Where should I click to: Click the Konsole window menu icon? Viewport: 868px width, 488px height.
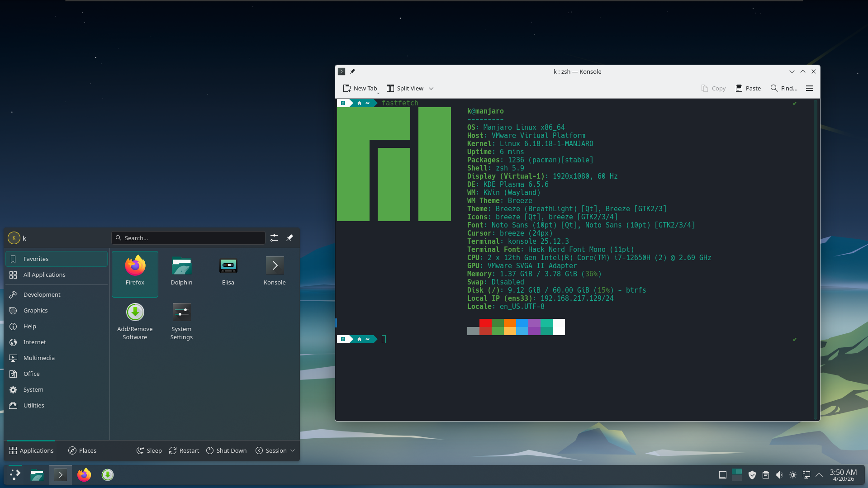[x=342, y=71]
